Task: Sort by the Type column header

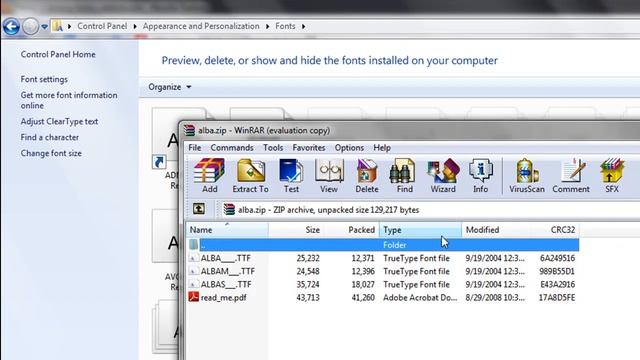Action: point(420,230)
